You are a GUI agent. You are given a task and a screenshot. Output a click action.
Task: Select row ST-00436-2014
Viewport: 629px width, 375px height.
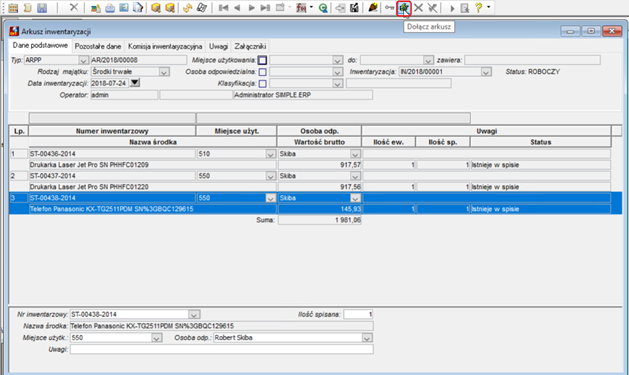point(112,154)
